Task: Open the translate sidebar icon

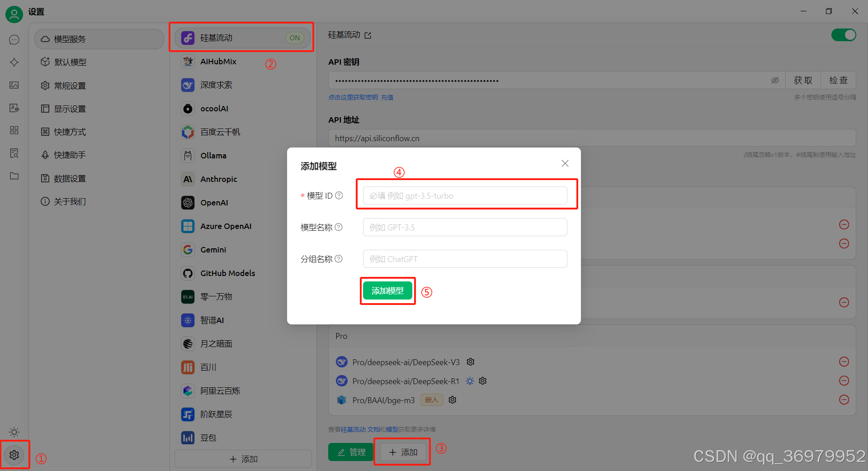Action: click(x=14, y=108)
